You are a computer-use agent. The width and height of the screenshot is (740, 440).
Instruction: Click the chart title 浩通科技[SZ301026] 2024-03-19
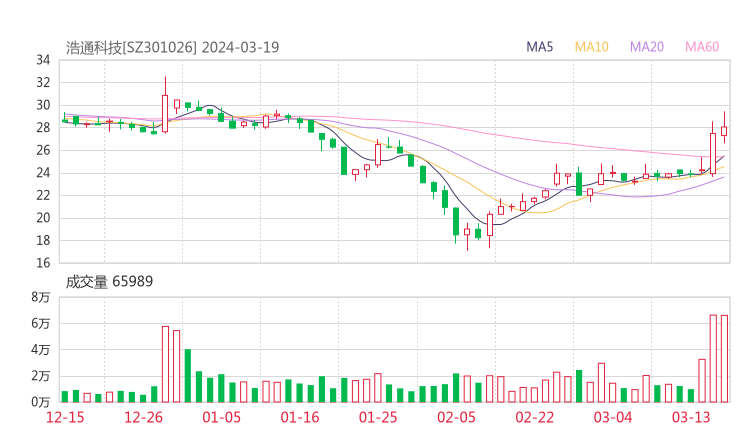172,47
